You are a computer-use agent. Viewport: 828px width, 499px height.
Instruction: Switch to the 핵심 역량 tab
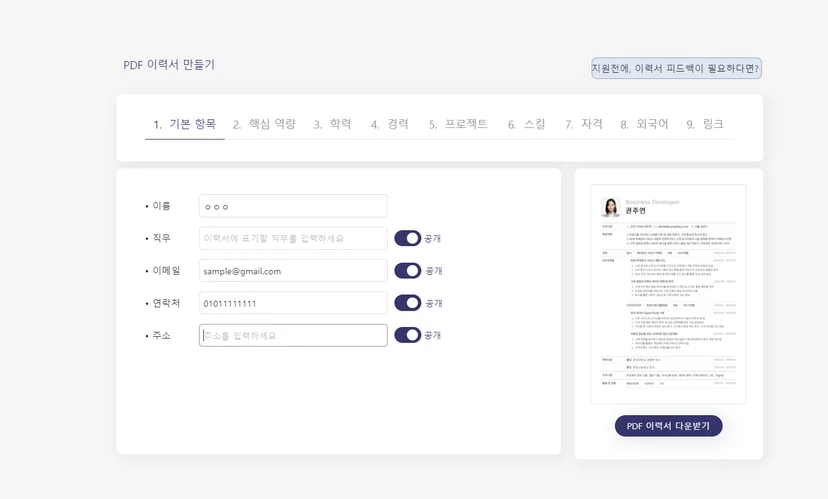click(264, 125)
